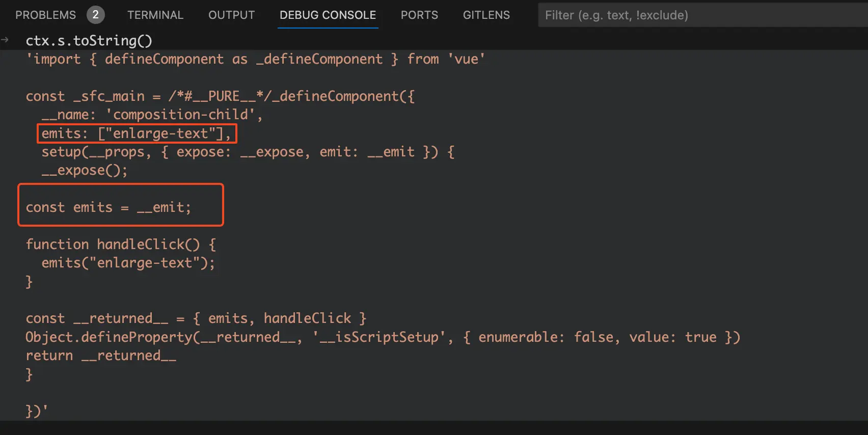Screen dimensions: 868x435
Task: Click the setup(__props, ...) line
Action: point(248,152)
